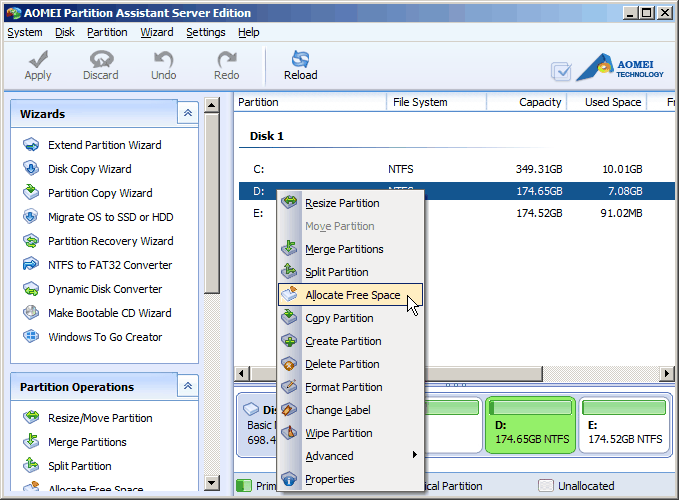
Task: Select the C: partition row
Action: point(456,169)
